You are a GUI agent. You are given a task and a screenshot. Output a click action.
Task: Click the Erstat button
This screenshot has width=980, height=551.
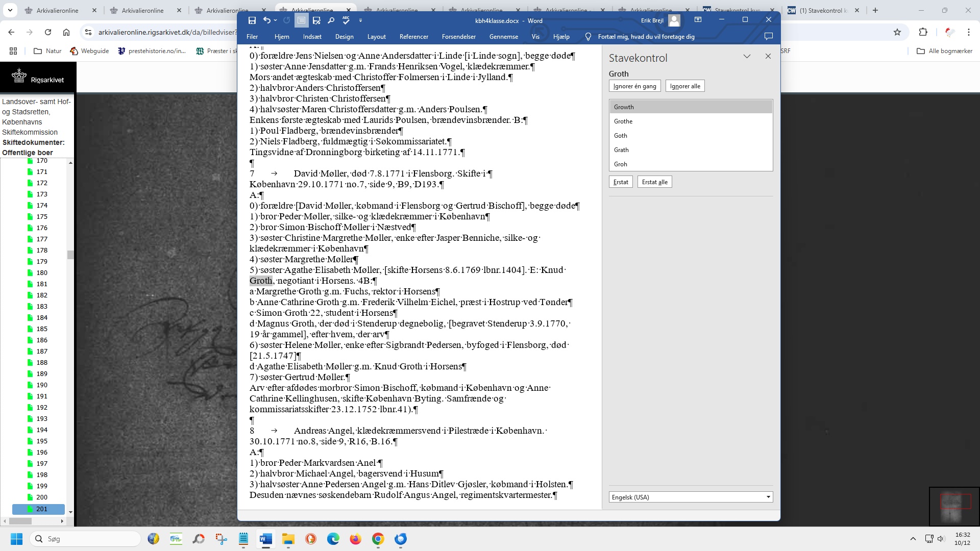pyautogui.click(x=621, y=182)
